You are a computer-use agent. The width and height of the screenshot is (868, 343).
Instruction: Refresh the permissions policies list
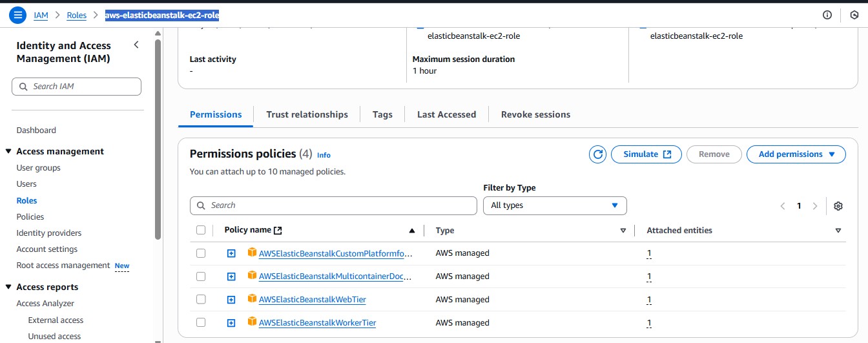click(598, 154)
